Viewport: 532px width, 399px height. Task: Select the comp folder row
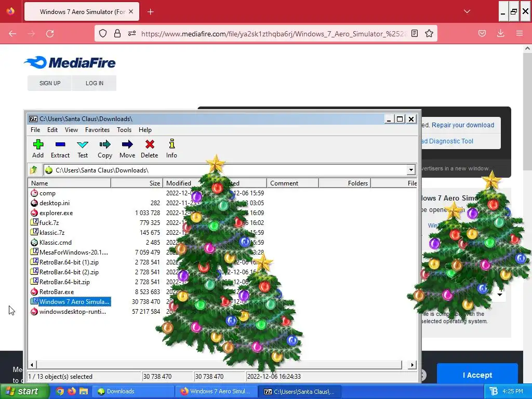(43, 193)
